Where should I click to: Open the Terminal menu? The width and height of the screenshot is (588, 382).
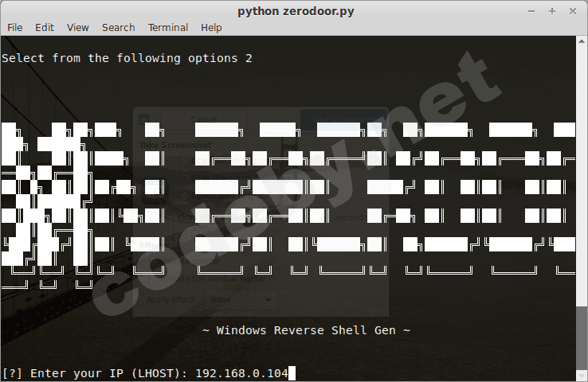(x=168, y=28)
